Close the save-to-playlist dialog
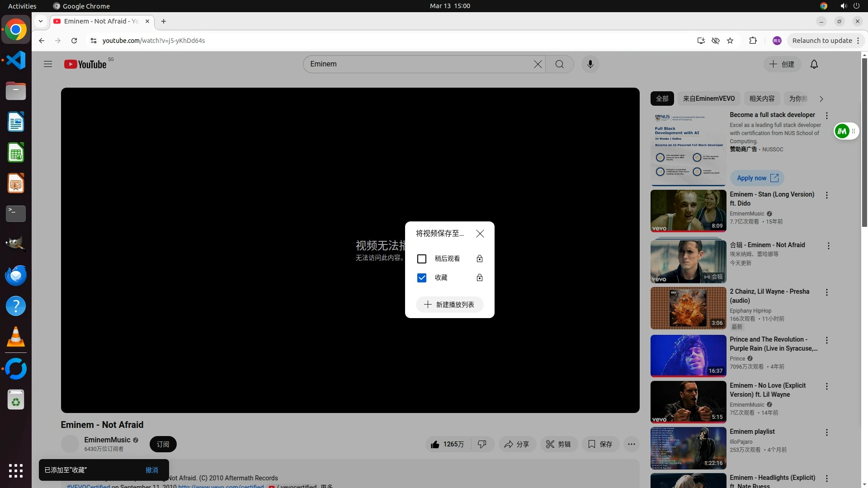The height and width of the screenshot is (488, 868). tap(480, 234)
